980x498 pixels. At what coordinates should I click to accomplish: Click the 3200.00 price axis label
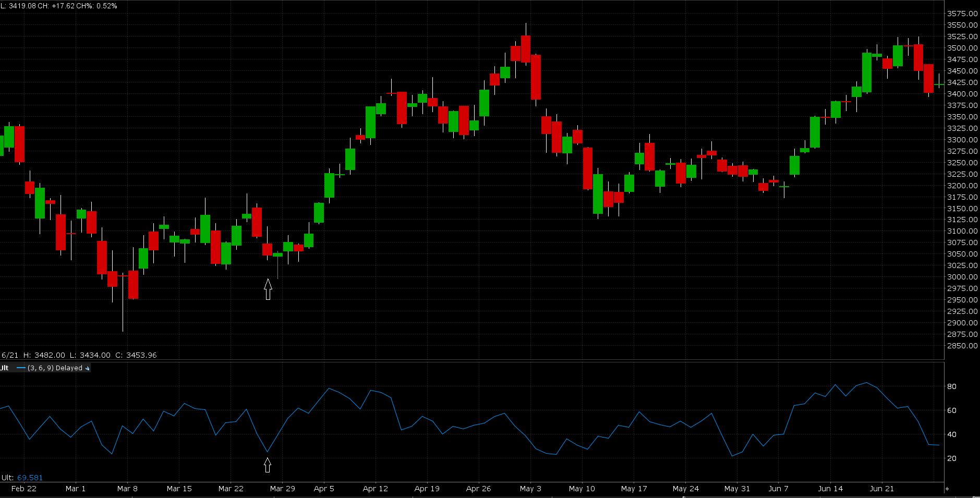coord(963,186)
